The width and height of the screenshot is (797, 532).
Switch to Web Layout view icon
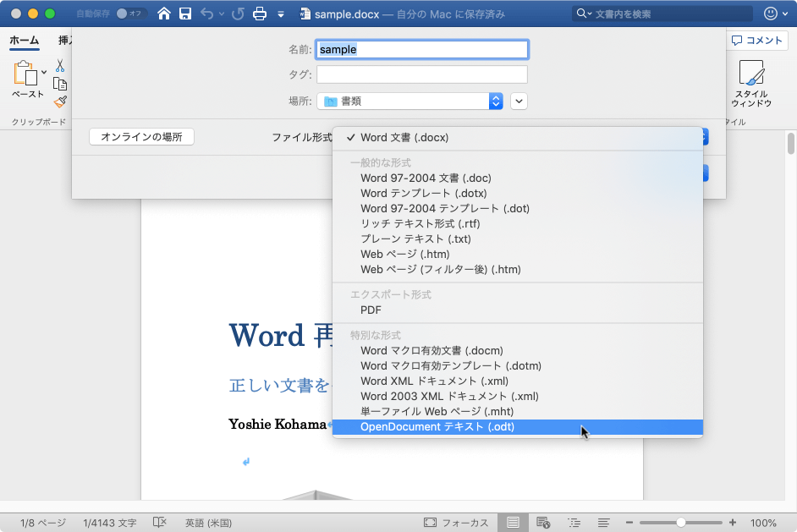tap(543, 523)
